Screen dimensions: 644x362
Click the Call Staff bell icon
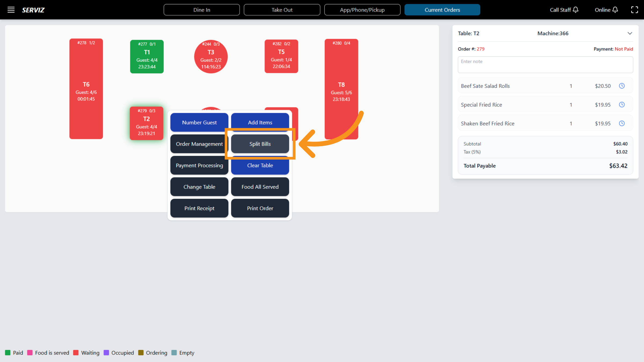click(575, 10)
